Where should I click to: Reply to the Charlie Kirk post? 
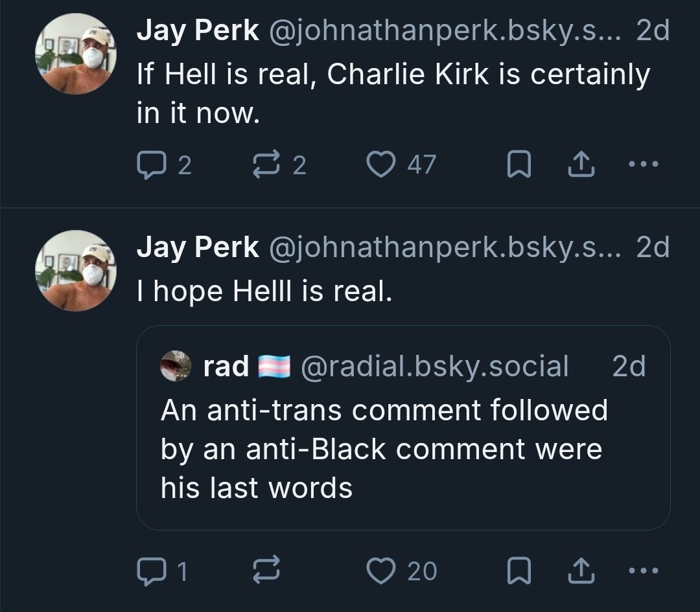(150, 166)
